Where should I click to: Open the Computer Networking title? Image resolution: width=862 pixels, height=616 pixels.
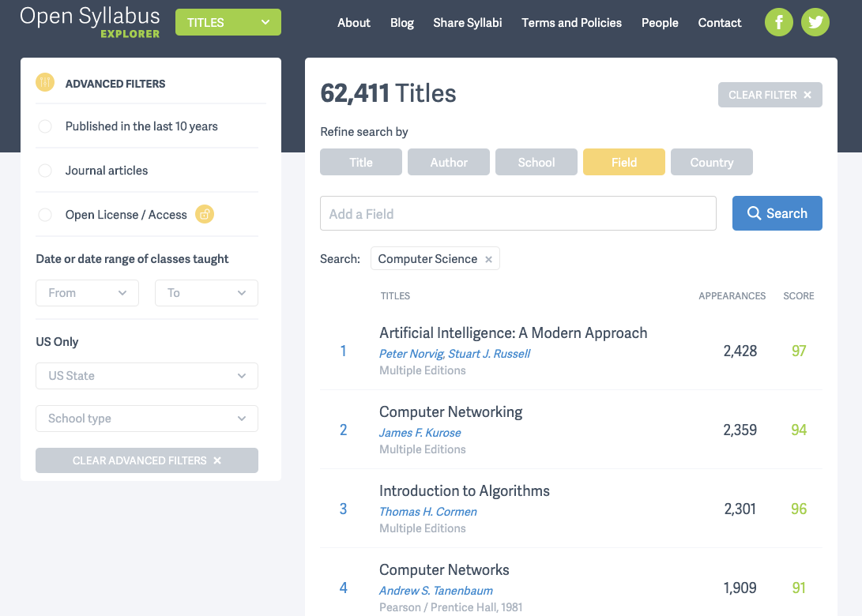pos(451,412)
